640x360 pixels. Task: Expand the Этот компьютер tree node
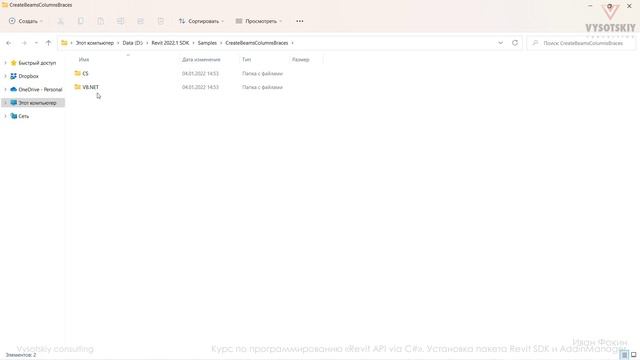5,103
